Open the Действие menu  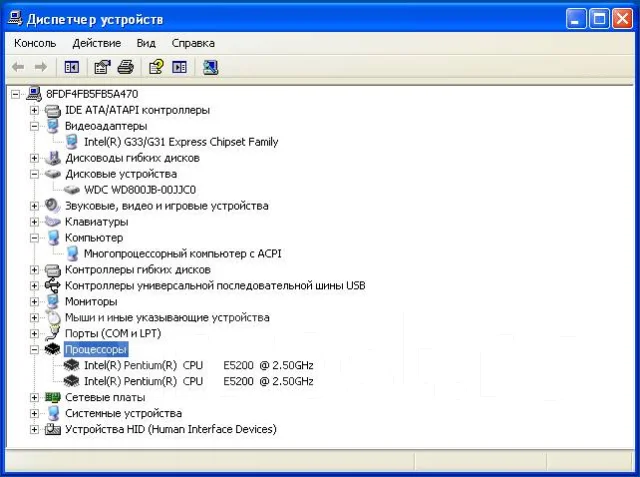click(97, 43)
